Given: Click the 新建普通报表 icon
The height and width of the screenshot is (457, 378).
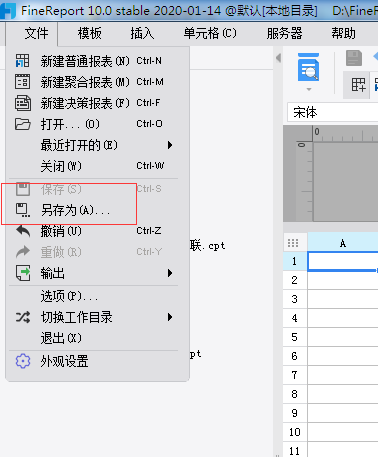Looking at the screenshot, I should [23, 61].
